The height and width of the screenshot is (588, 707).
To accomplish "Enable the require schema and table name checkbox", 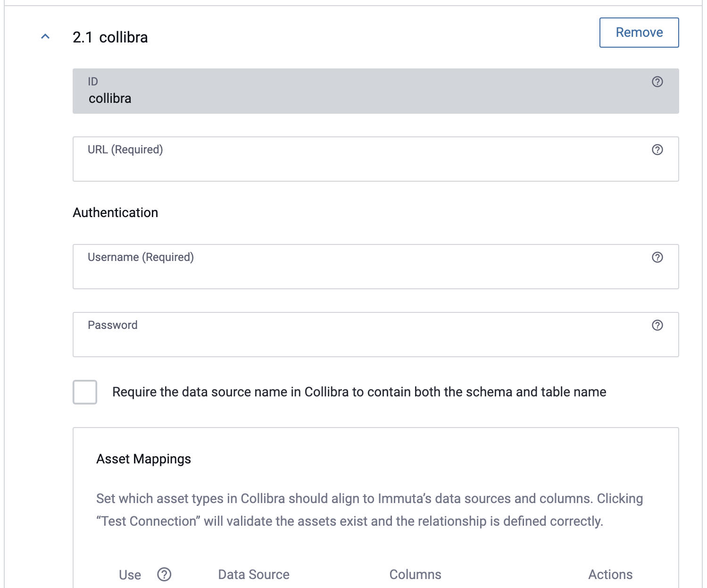I will pos(85,392).
